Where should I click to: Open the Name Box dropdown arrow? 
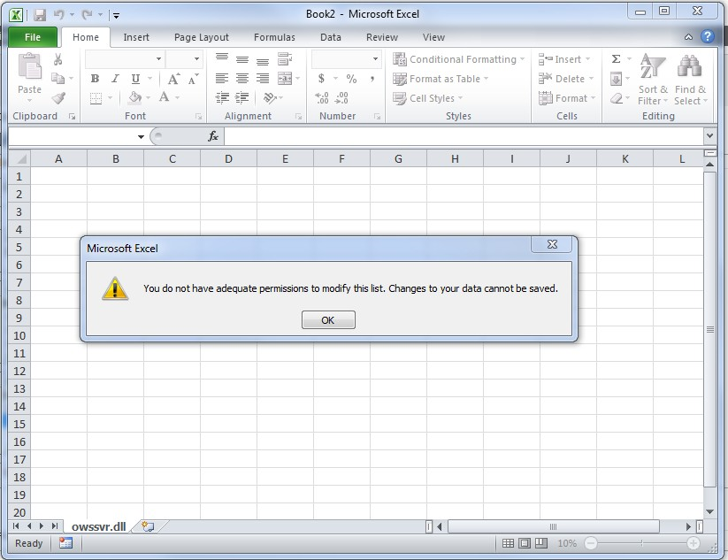(x=141, y=136)
